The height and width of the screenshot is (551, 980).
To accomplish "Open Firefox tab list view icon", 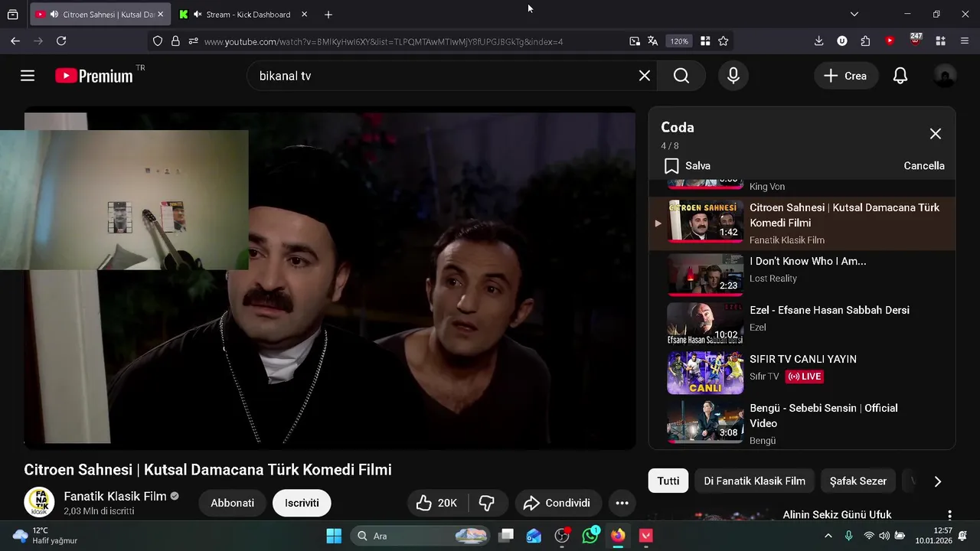I will [x=12, y=14].
